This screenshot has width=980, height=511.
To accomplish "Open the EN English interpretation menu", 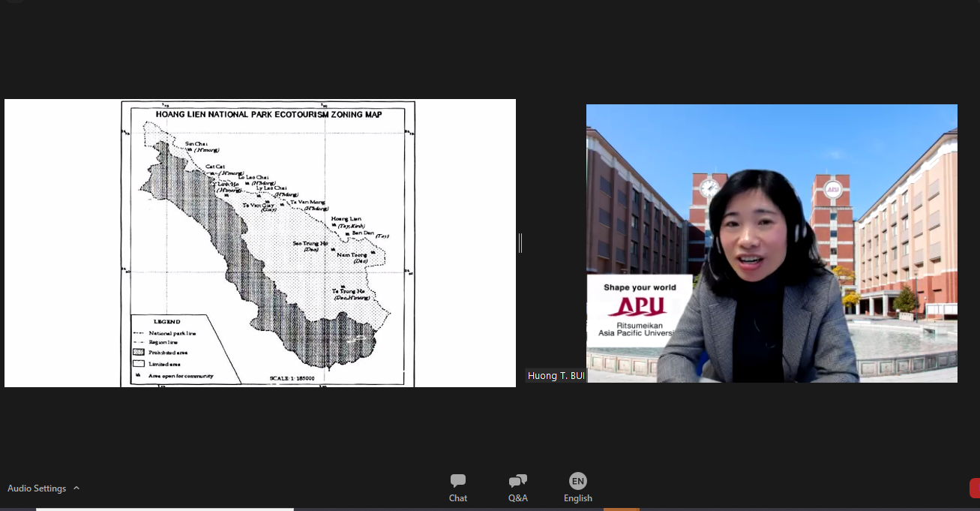I will tap(577, 488).
